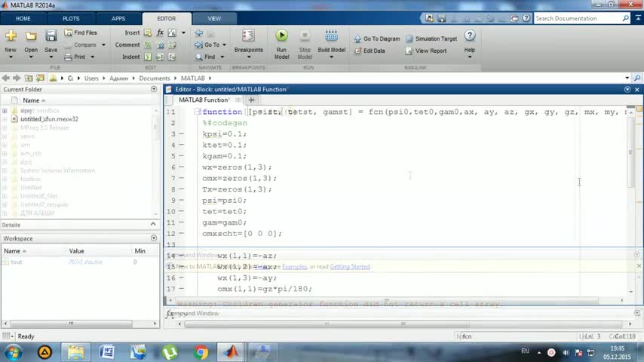
Task: Click the smart indent icon next to Indent
Action: tap(148, 57)
